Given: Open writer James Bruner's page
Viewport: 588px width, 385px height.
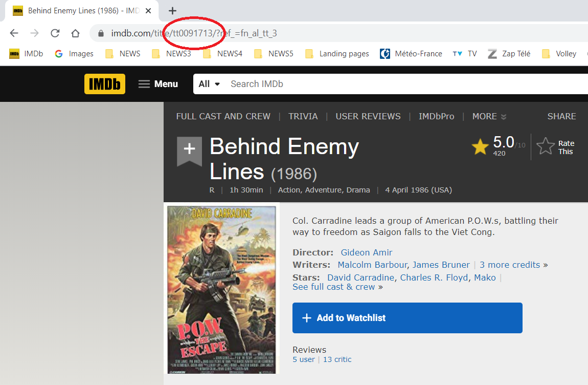Looking at the screenshot, I should pos(441,265).
